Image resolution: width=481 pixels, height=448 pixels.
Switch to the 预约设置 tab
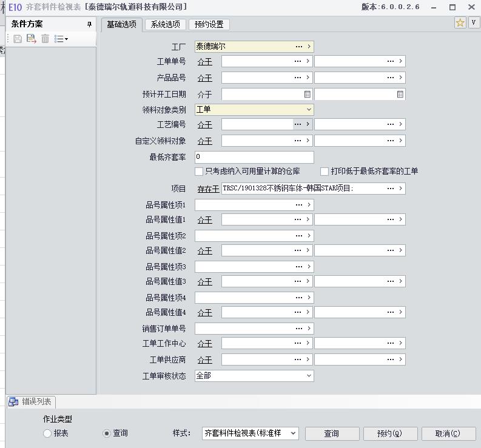click(209, 24)
